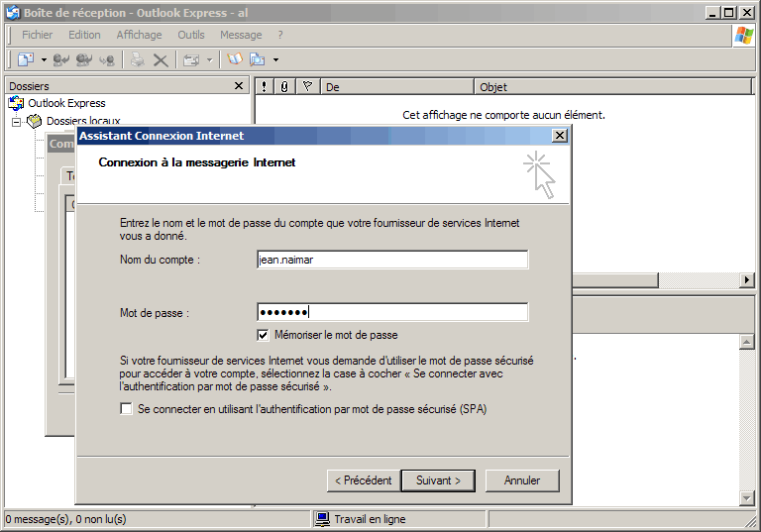Click the Précédent button
Image resolution: width=761 pixels, height=532 pixels.
pyautogui.click(x=363, y=480)
